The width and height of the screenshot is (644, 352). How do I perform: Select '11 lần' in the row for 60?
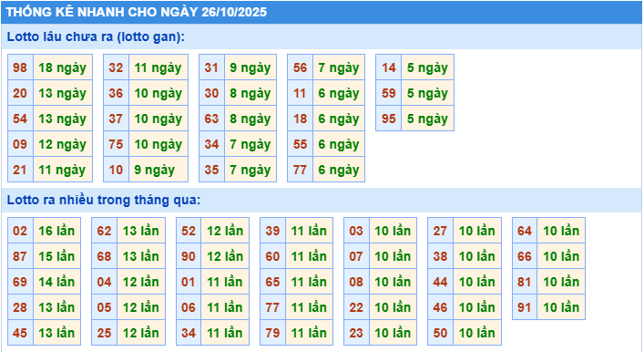(x=309, y=256)
